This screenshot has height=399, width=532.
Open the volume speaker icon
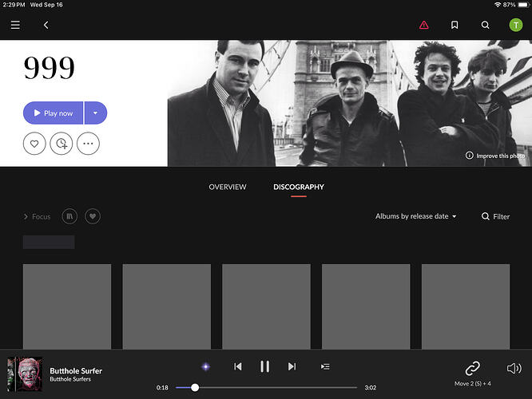coord(514,368)
